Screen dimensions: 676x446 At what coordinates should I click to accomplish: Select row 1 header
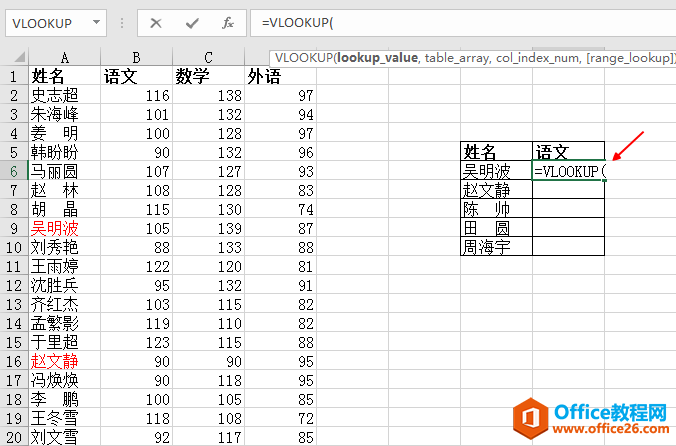click(x=14, y=76)
